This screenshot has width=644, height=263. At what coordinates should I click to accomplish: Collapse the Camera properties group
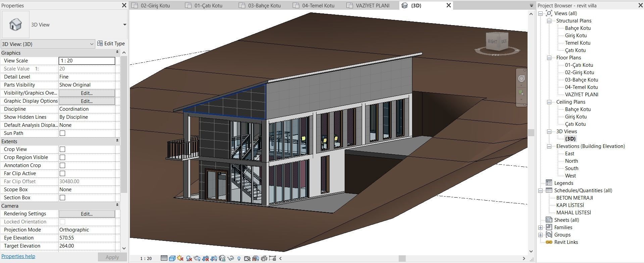(117, 205)
